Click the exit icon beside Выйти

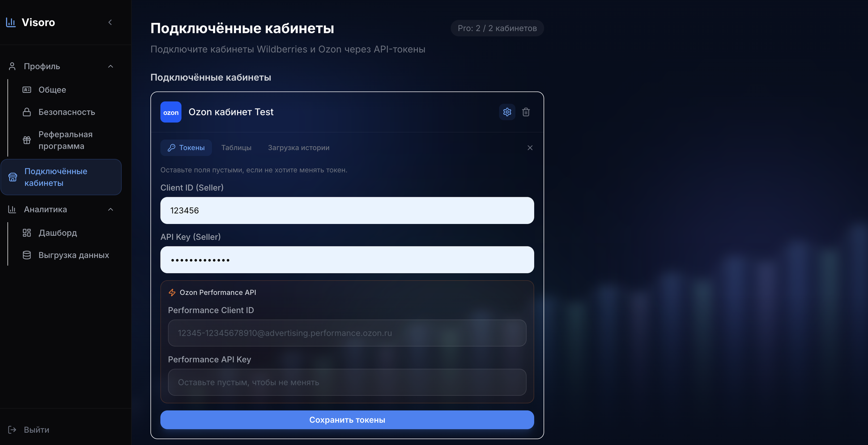pos(12,430)
